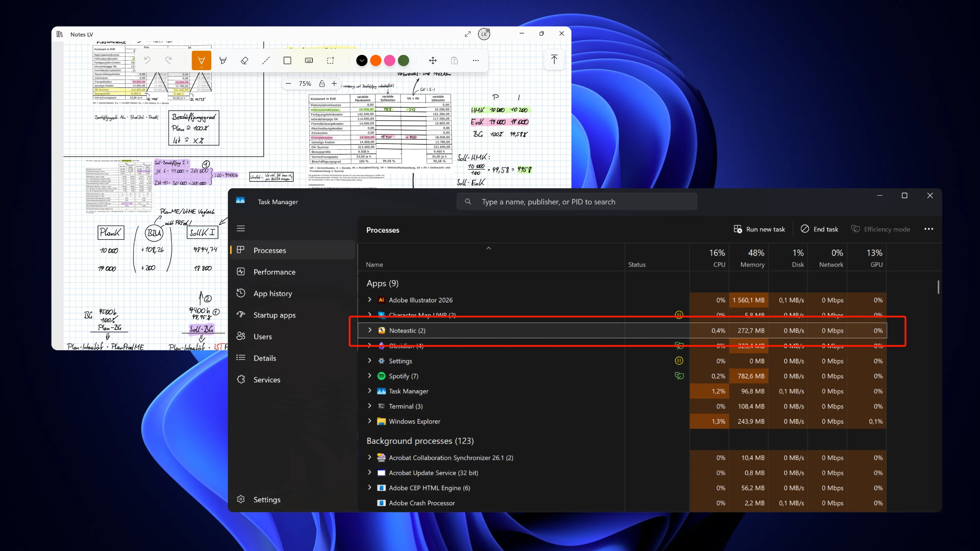Open the notebook library icon in Notes
This screenshot has width=980, height=551.
tap(60, 34)
